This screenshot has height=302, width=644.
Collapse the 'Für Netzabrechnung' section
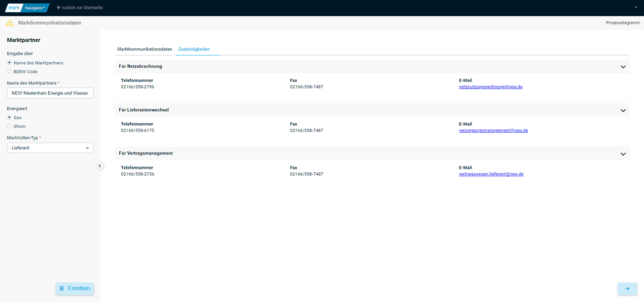point(623,66)
